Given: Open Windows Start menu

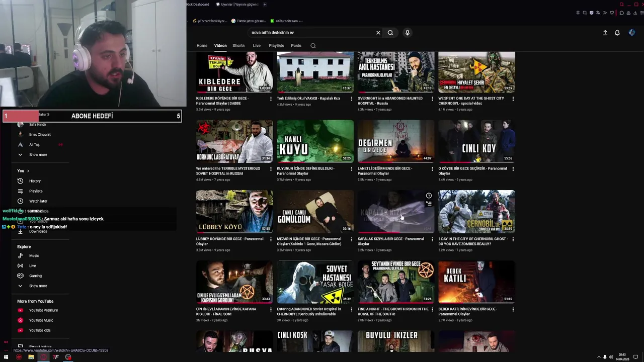Looking at the screenshot, I should (x=6, y=357).
